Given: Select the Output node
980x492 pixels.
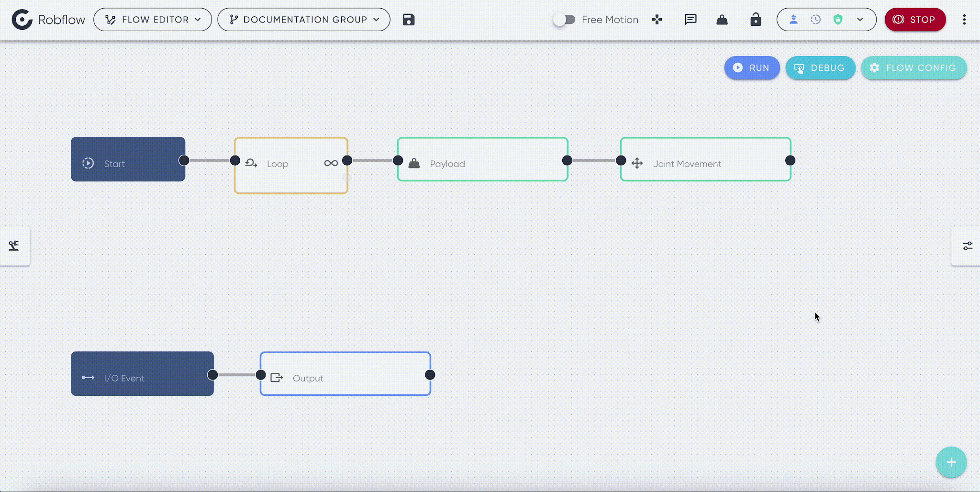Looking at the screenshot, I should (345, 374).
